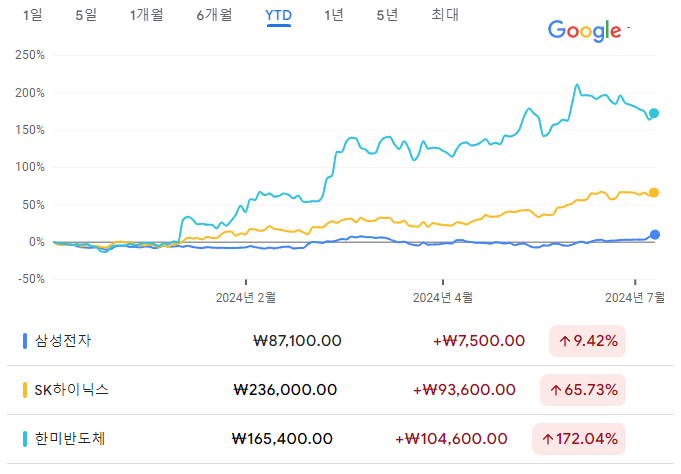Click the 2024년 2월 axis label
The width and height of the screenshot is (681, 474).
(246, 298)
